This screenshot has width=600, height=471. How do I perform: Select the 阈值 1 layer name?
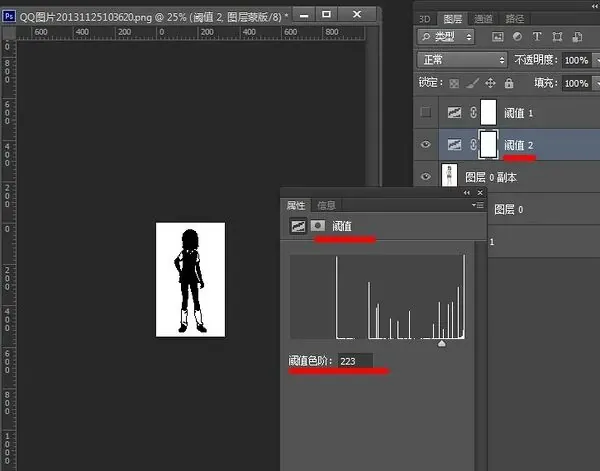[518, 113]
